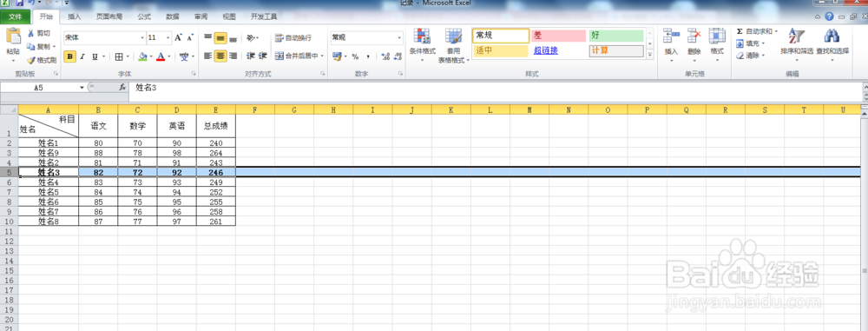The width and height of the screenshot is (868, 331).
Task: Click the 插入 insert cells icon
Action: click(x=671, y=36)
